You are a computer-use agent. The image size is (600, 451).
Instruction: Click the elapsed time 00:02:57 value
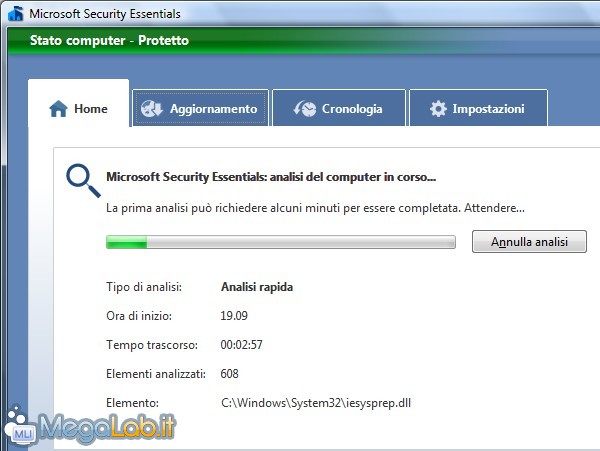[241, 345]
